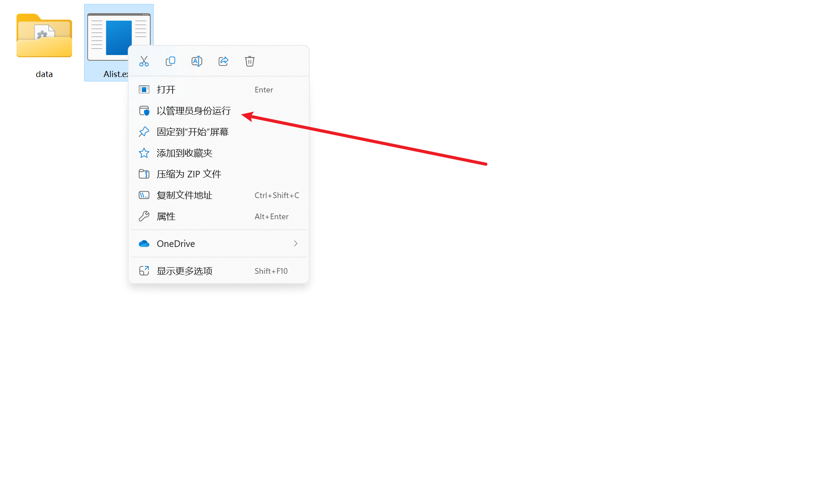Select 压缩为 ZIP 文件 option
The image size is (837, 504).
(x=219, y=174)
